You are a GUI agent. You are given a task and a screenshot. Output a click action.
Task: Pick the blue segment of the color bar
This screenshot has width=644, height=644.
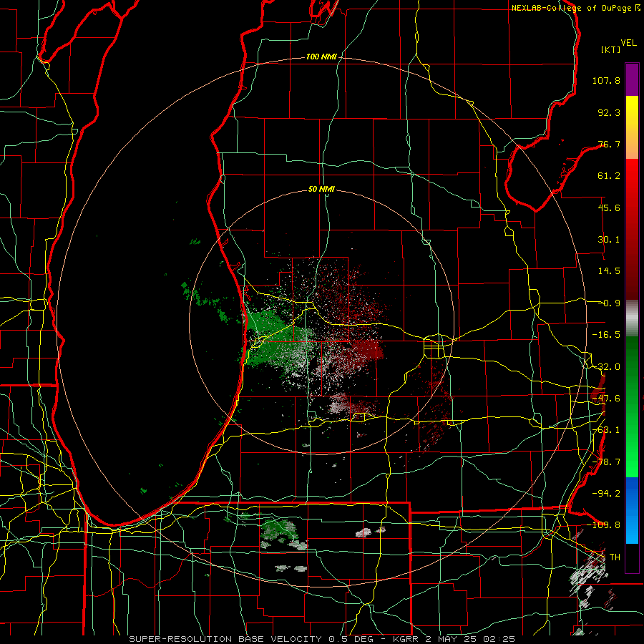coord(632,510)
